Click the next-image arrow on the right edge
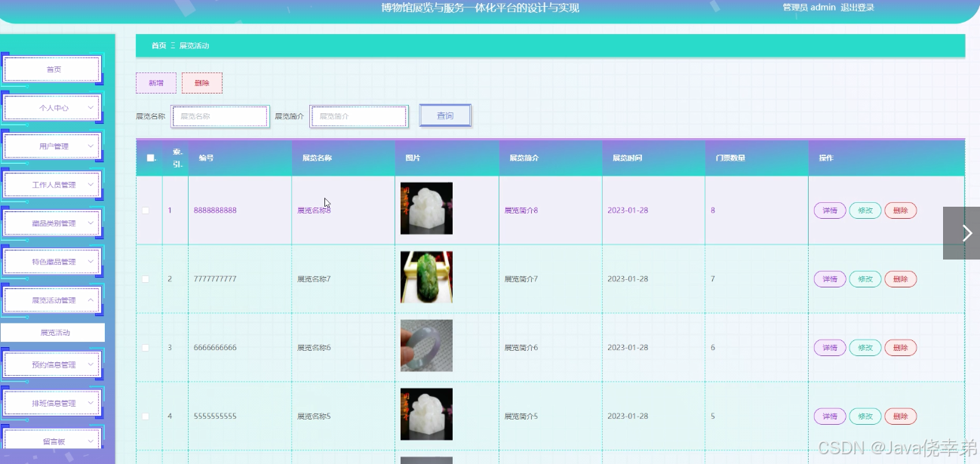The image size is (980, 464). point(967,233)
